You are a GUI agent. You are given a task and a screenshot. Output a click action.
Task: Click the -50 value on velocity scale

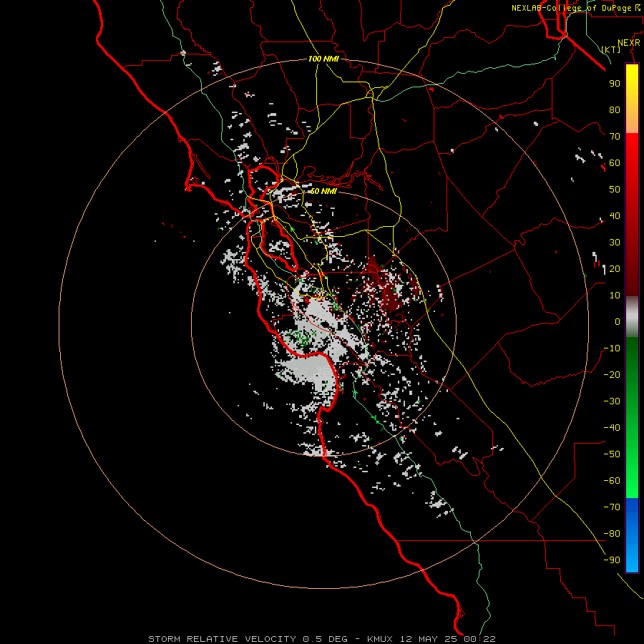(x=612, y=454)
